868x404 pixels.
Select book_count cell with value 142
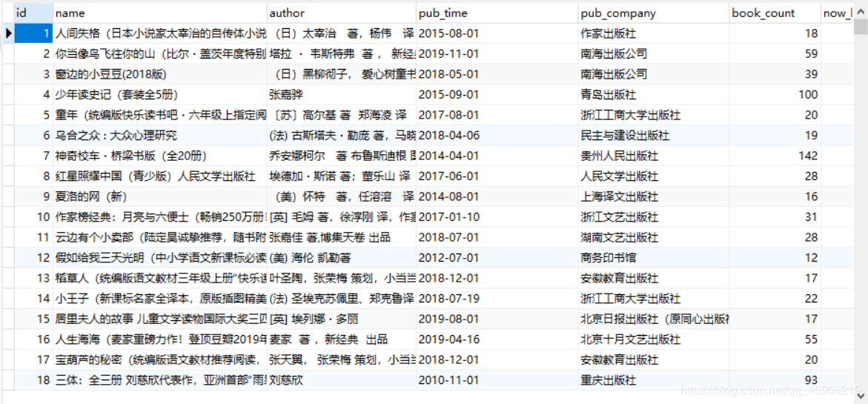tap(775, 156)
